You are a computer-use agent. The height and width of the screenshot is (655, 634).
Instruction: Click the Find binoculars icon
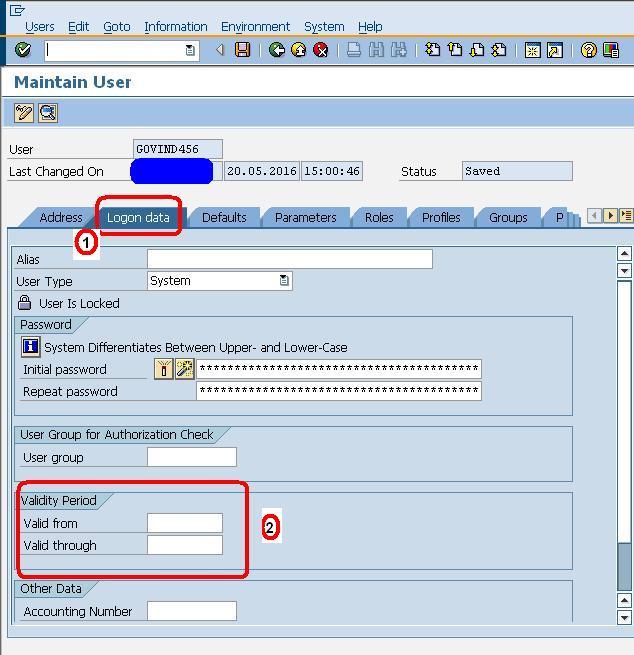click(376, 50)
